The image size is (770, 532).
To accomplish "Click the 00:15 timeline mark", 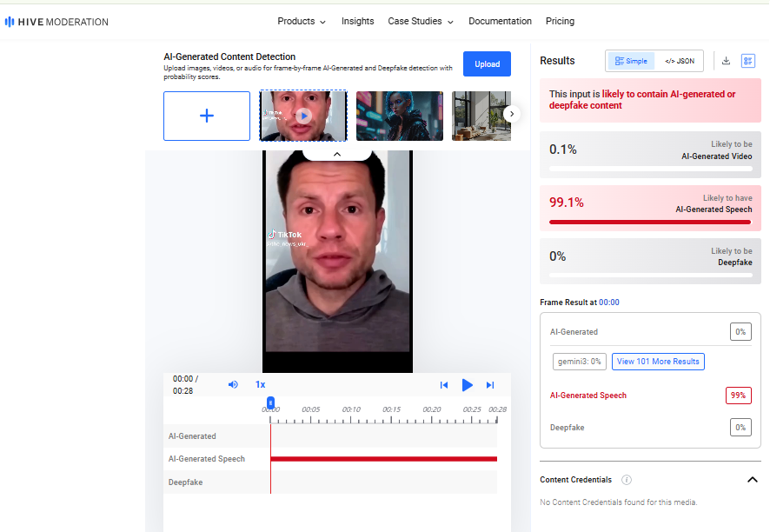I will click(x=391, y=409).
